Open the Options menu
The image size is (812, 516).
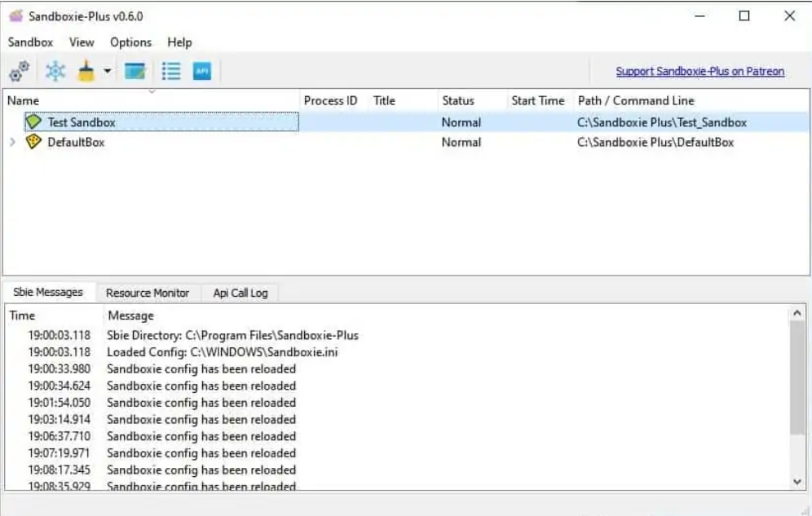pos(131,42)
